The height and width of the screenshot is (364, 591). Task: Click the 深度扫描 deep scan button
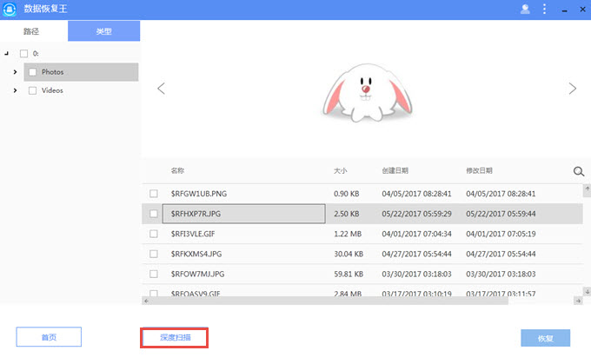coord(174,337)
